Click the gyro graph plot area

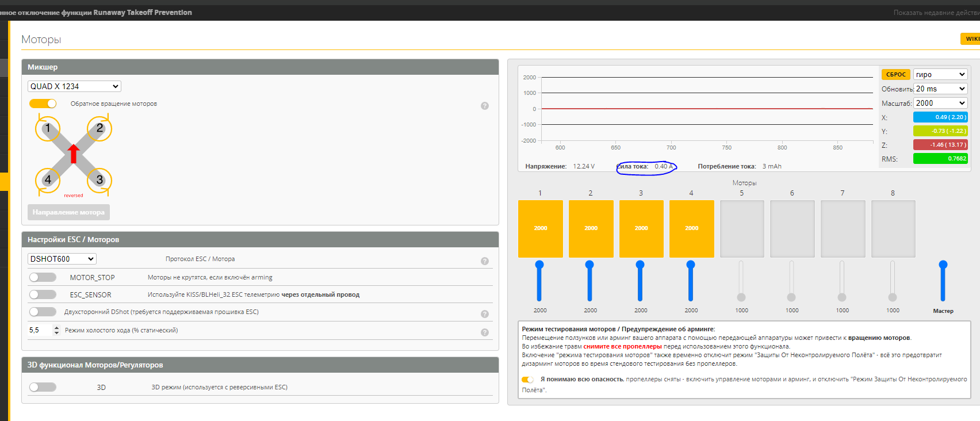point(707,109)
